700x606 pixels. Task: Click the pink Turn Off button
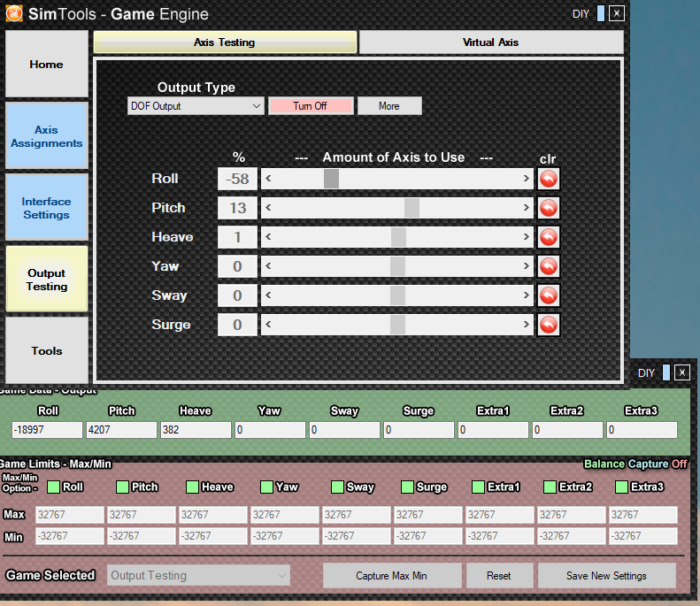point(311,106)
